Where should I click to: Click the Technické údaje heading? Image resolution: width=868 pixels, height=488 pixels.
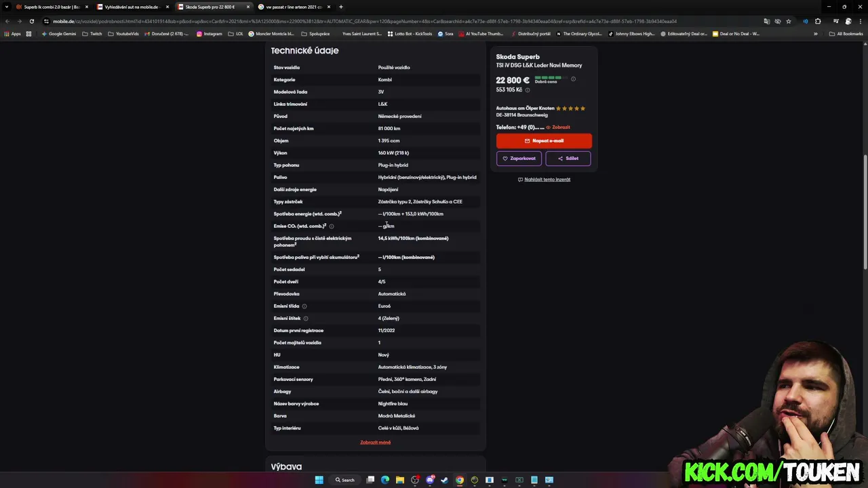click(304, 51)
